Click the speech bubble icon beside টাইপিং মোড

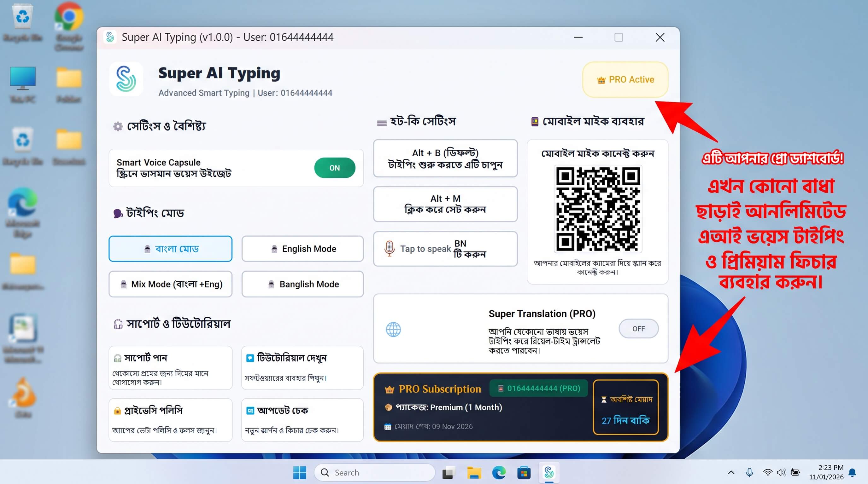(118, 213)
